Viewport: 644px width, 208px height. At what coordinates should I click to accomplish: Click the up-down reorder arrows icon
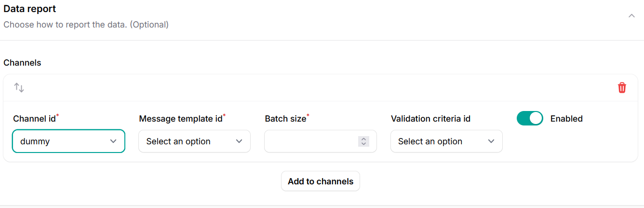click(x=19, y=87)
